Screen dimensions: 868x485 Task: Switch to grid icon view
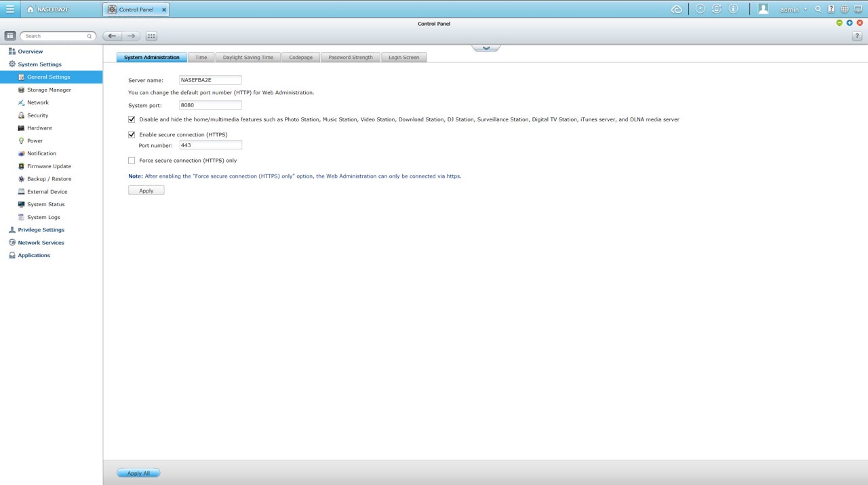click(x=151, y=36)
